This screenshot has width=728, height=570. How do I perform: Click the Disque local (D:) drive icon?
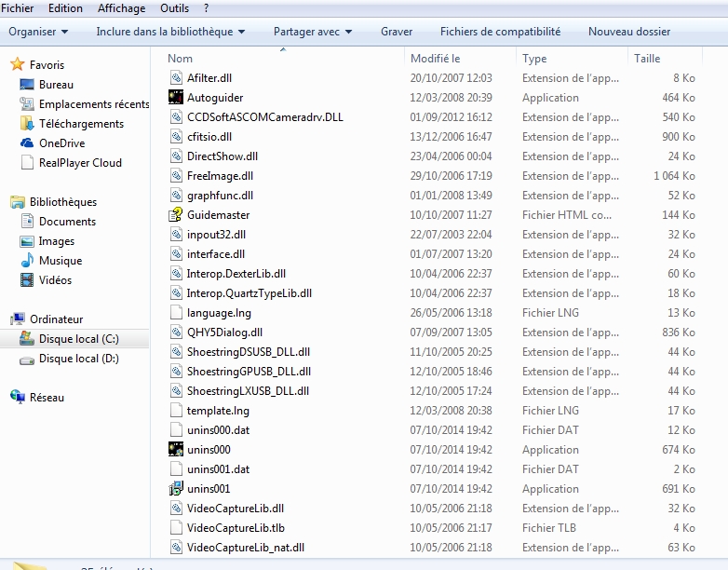tap(27, 360)
